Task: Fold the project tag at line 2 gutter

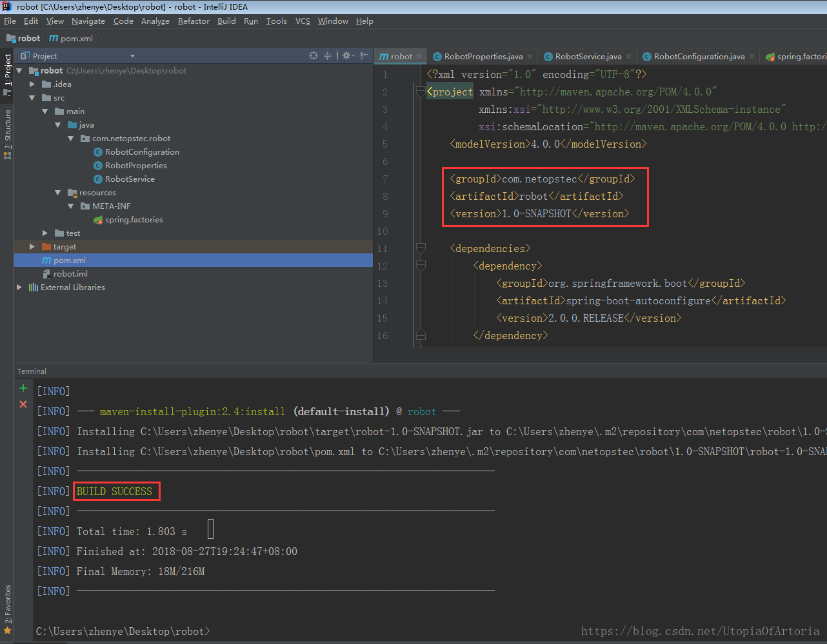Action: point(421,92)
